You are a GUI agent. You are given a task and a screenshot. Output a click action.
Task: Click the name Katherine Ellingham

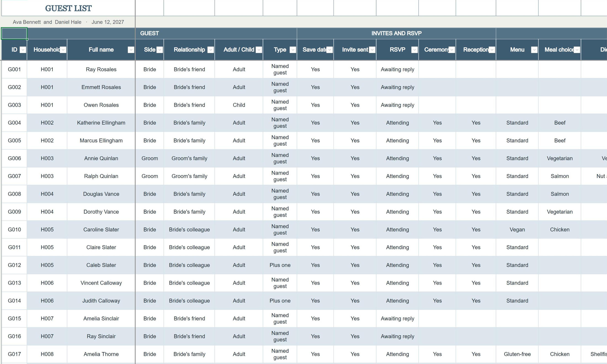pos(101,123)
